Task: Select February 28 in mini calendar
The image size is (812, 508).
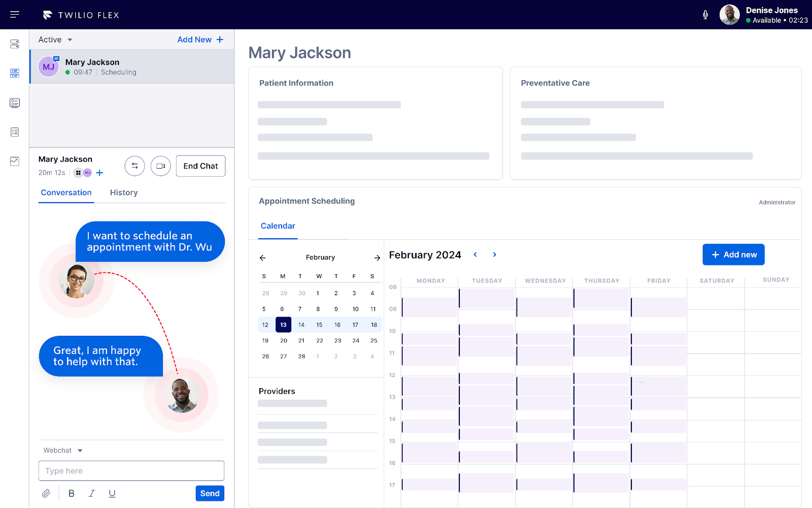Action: (301, 356)
